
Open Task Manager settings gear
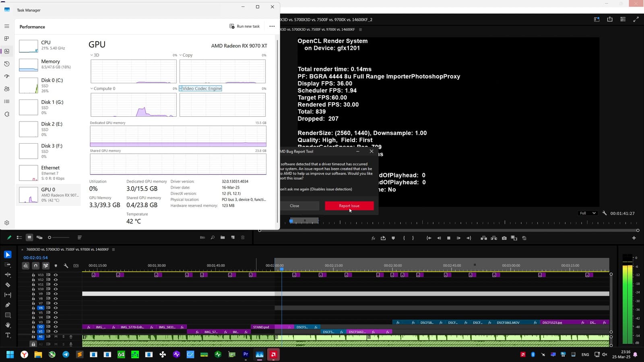pos(6,223)
